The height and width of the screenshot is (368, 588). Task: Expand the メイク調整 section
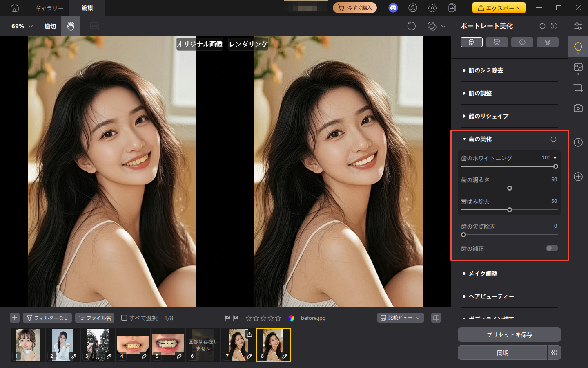coord(483,274)
